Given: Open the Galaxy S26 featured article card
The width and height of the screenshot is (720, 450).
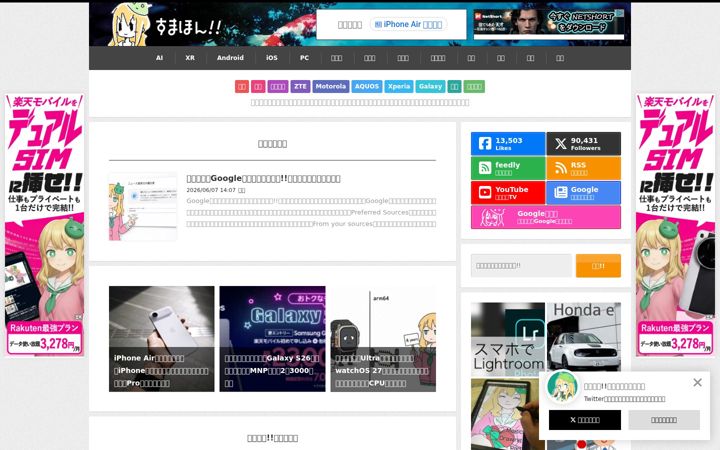Looking at the screenshot, I should [x=272, y=339].
